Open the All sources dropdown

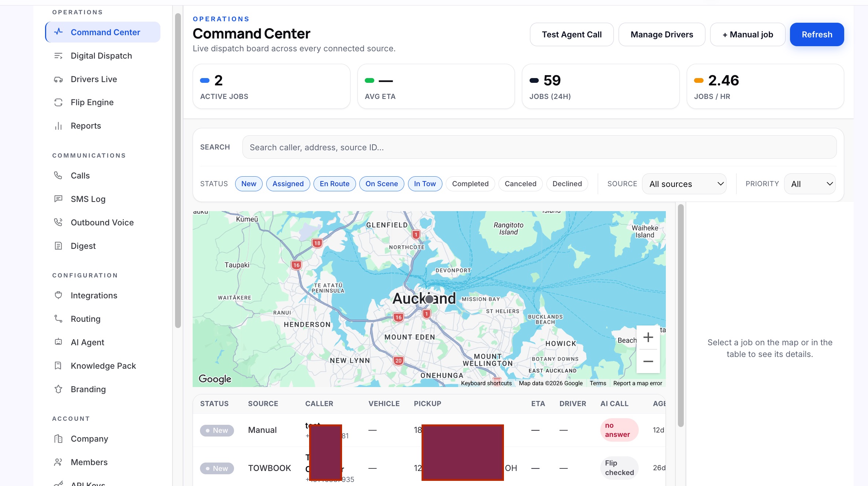(684, 184)
